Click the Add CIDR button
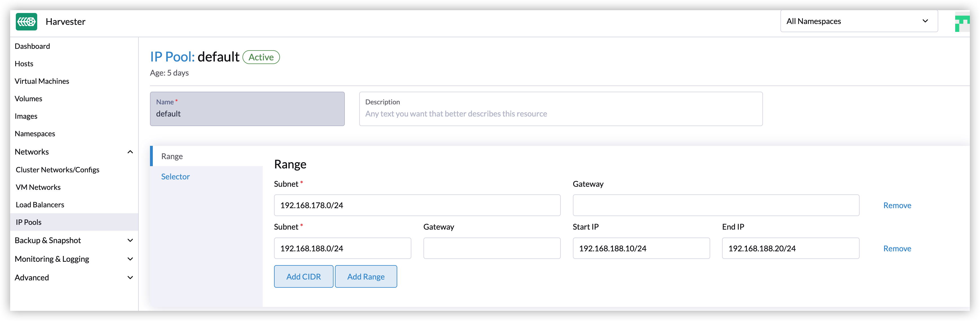 click(304, 276)
